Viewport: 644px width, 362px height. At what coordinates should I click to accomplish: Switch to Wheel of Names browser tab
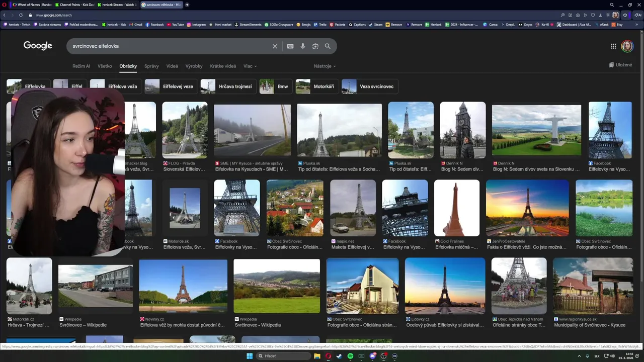tap(32, 5)
